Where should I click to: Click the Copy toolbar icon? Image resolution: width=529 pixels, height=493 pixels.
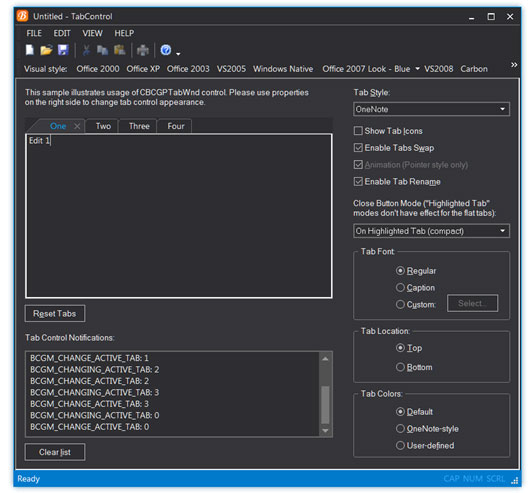(x=103, y=50)
